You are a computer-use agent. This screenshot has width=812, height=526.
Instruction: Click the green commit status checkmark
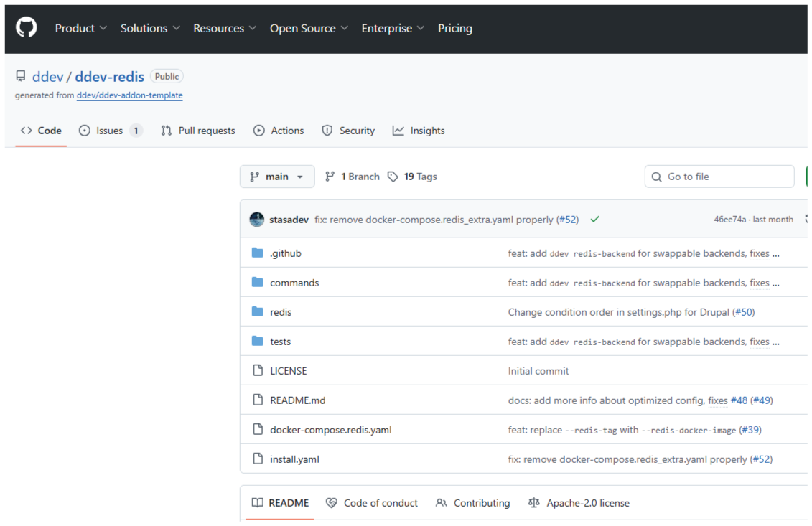click(595, 220)
